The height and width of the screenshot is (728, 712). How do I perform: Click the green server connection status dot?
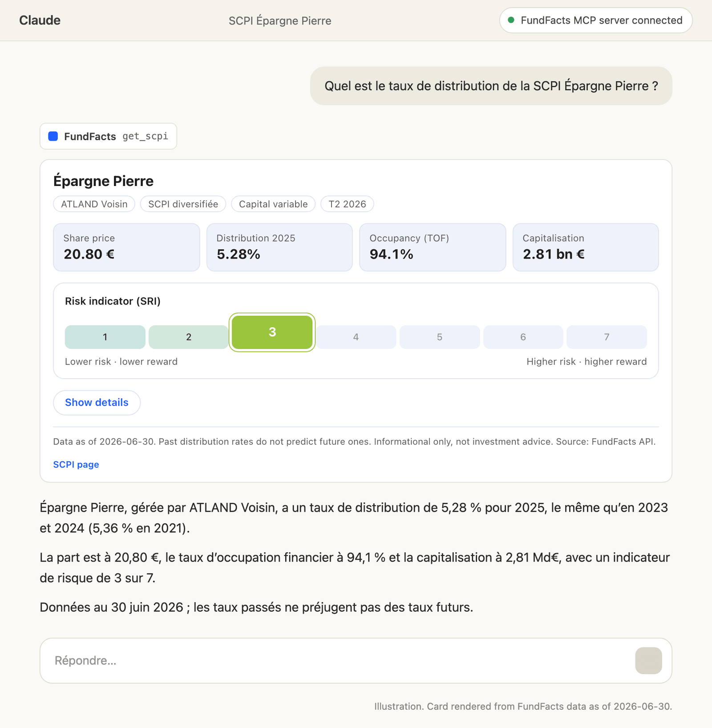coord(511,20)
